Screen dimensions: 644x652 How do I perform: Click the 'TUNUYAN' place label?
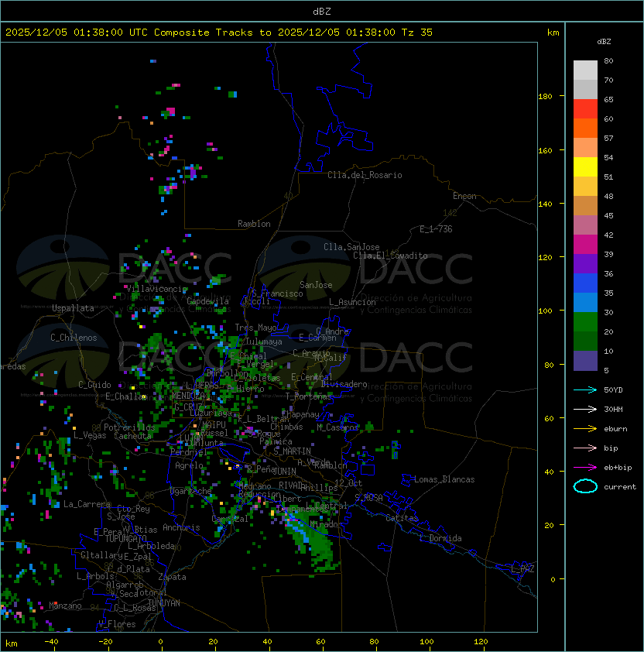(164, 603)
